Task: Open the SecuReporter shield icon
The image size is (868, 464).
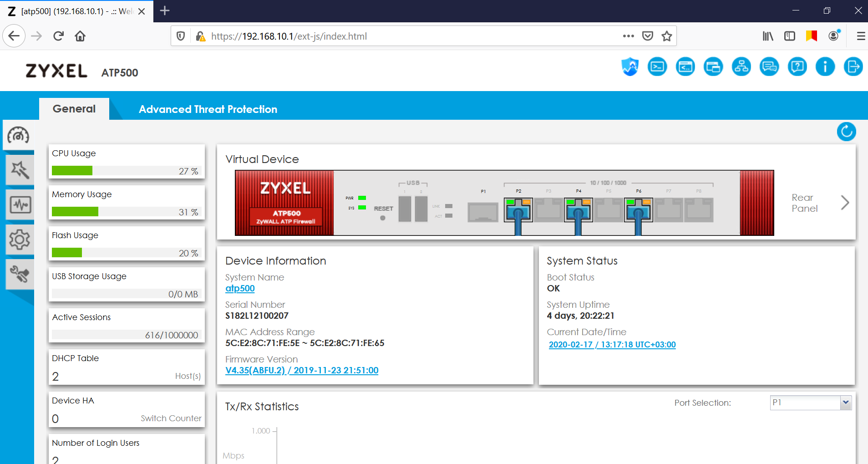Action: (x=629, y=67)
